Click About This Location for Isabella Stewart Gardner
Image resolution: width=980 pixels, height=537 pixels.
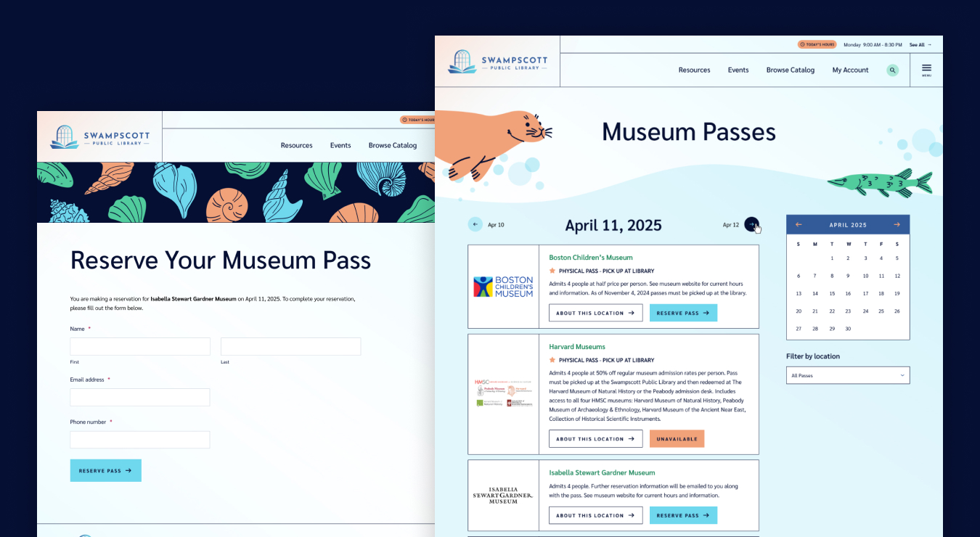596,515
